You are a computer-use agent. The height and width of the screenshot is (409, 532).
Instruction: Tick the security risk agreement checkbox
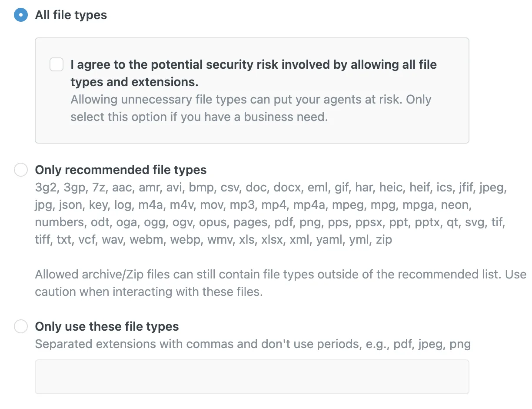coord(57,65)
